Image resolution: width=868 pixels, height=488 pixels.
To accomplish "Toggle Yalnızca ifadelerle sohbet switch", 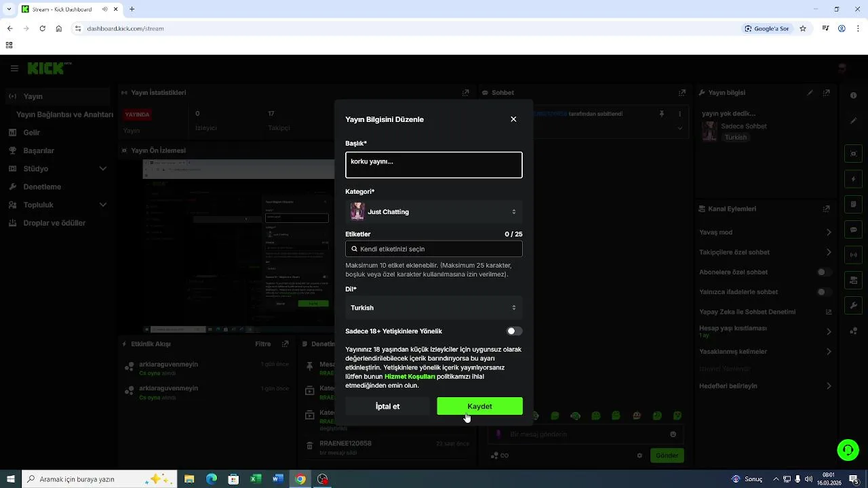I will pos(824,292).
